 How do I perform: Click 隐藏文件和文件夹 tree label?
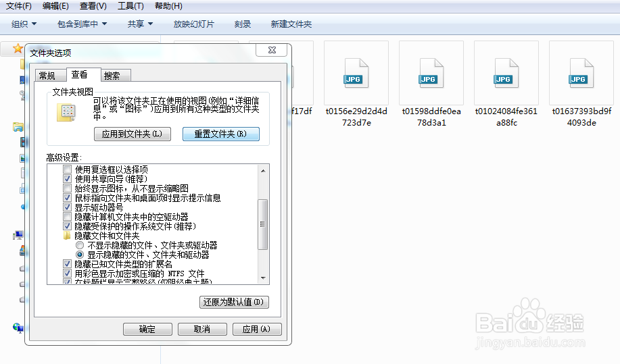(x=107, y=236)
